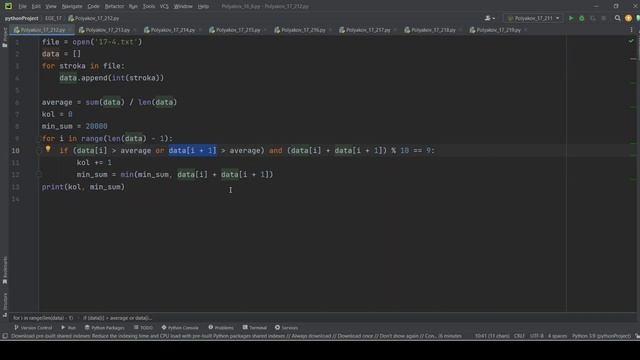Screen dimensions: 640x360
Task: Click the 'if (data[i] > average' editor breadcrumb
Action: point(117,318)
